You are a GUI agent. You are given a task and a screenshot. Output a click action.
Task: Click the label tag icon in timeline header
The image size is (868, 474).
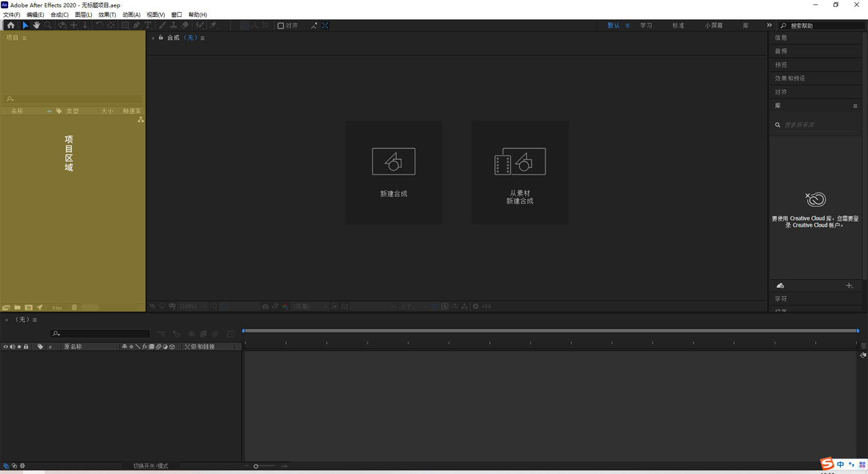(x=40, y=347)
